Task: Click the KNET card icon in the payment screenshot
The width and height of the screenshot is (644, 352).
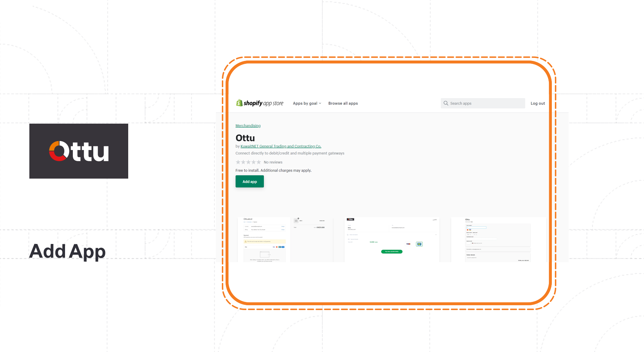Action: tap(419, 244)
